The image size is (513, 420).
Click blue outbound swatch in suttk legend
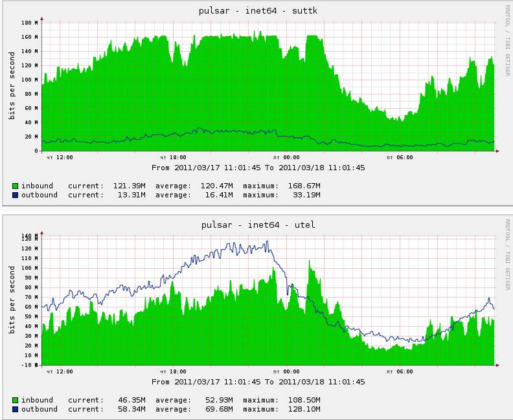pos(15,195)
